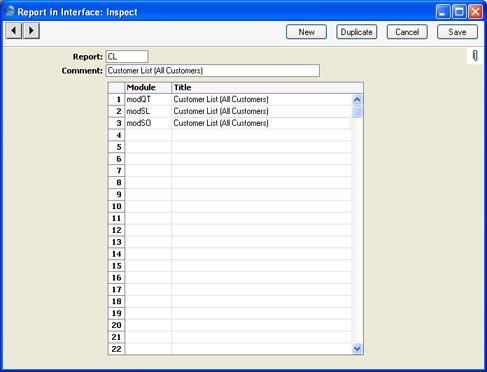Click the Title cell in row 3
The height and width of the screenshot is (372, 487).
tap(262, 123)
